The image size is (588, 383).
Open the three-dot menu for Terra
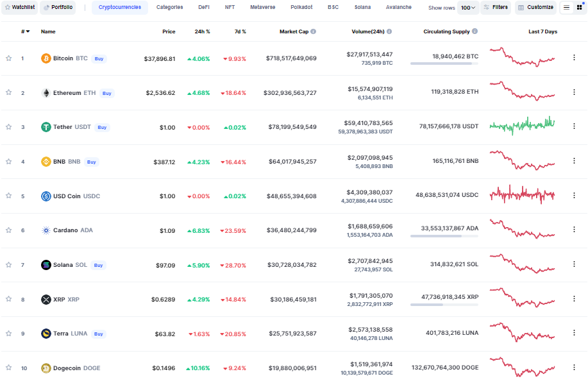[x=574, y=333]
